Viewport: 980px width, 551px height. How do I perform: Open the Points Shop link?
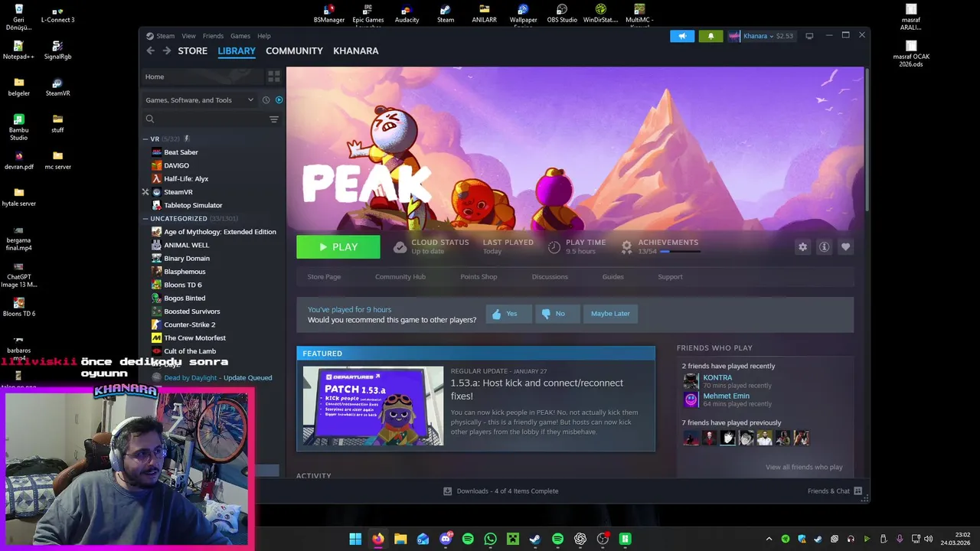(479, 277)
